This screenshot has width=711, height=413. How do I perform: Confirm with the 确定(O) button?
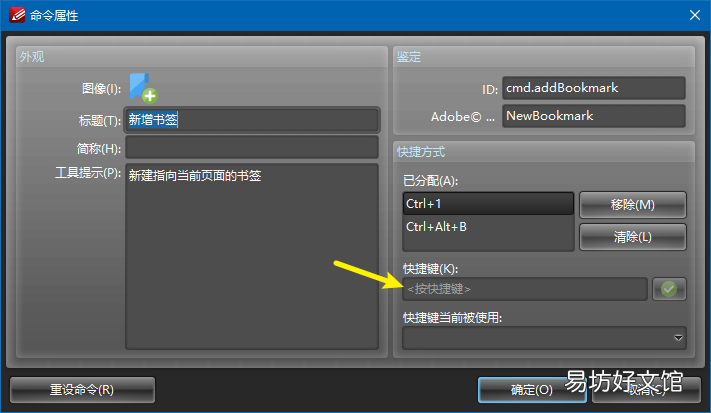[x=532, y=390]
